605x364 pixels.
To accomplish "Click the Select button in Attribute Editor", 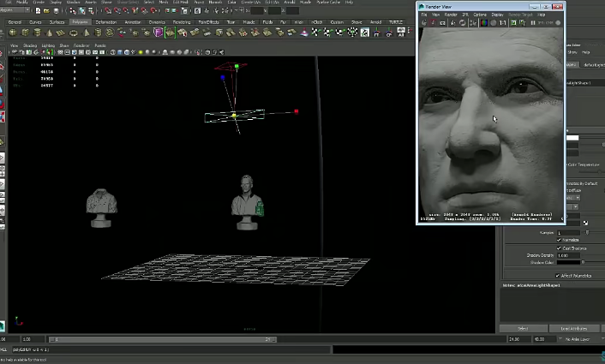I will coord(524,328).
